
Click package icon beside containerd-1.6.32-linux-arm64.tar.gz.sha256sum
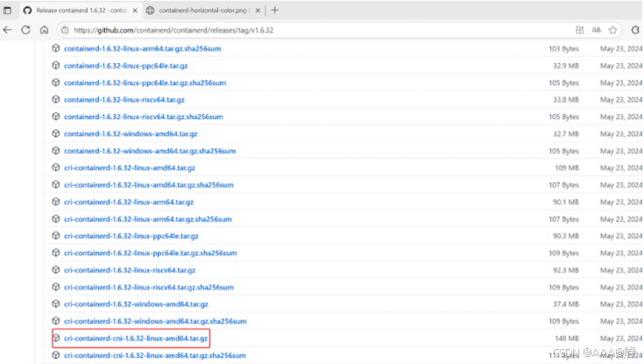tap(56, 48)
